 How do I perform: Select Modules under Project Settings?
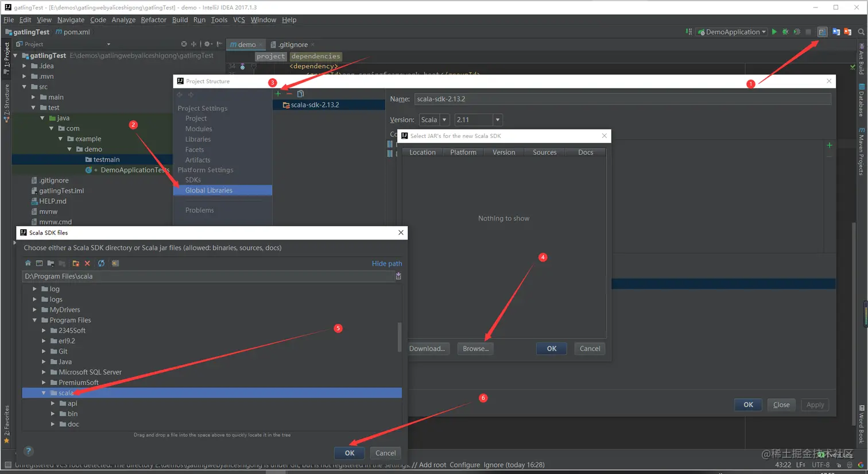(199, 129)
